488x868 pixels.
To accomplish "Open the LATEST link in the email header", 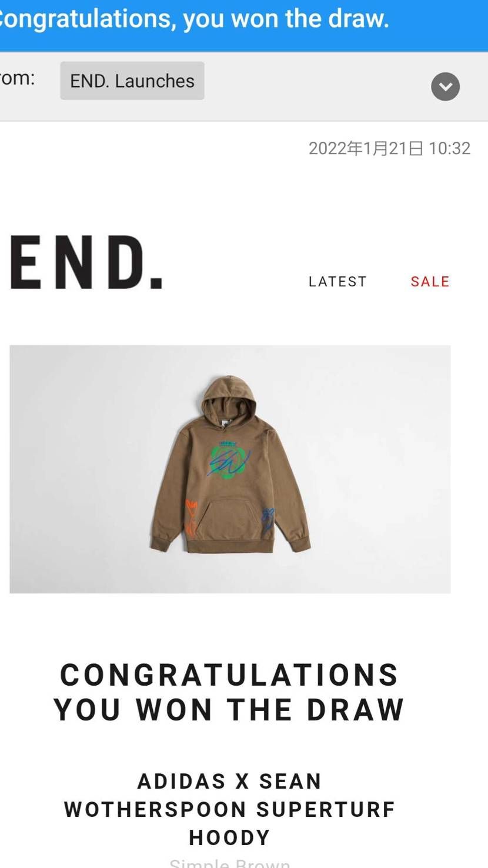I will 337,282.
